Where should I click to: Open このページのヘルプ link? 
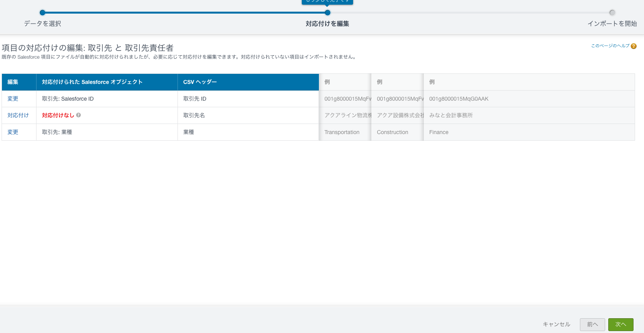pos(610,46)
